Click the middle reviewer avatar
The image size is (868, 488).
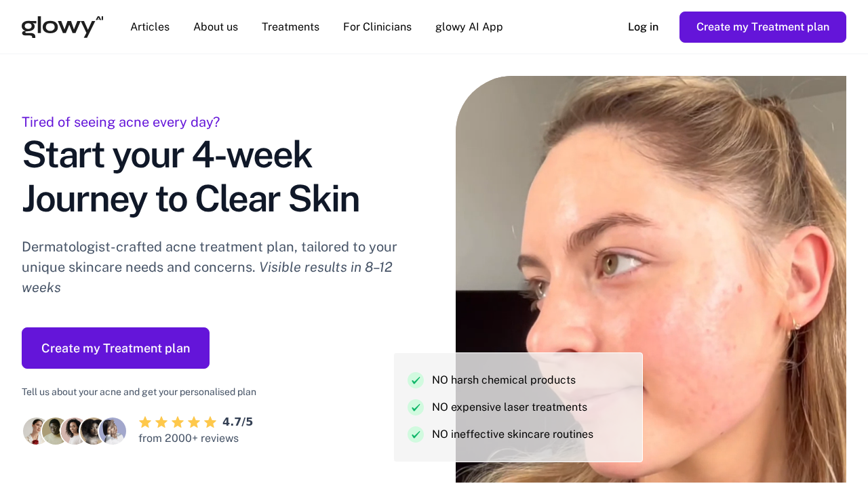(74, 431)
